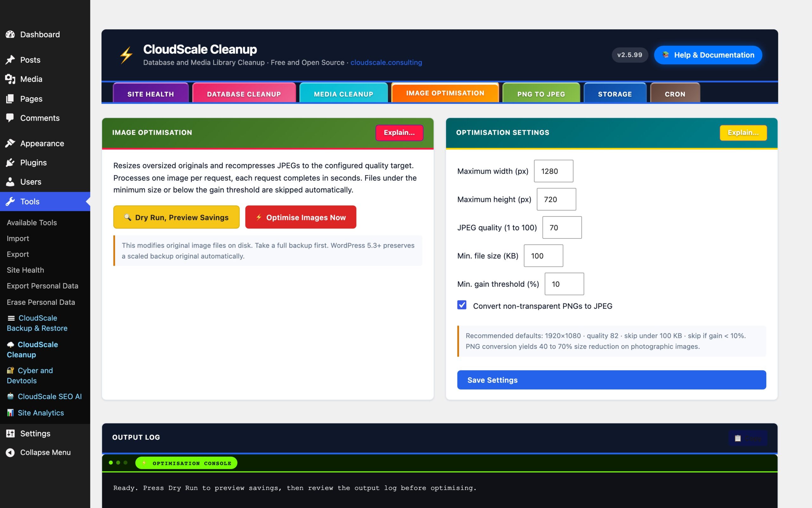Open Export Personal Data
This screenshot has height=508, width=812.
point(43,285)
